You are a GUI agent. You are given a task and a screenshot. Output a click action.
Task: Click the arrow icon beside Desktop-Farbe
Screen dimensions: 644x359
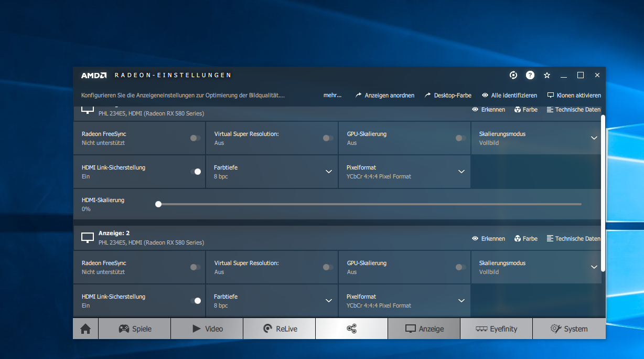pos(428,95)
